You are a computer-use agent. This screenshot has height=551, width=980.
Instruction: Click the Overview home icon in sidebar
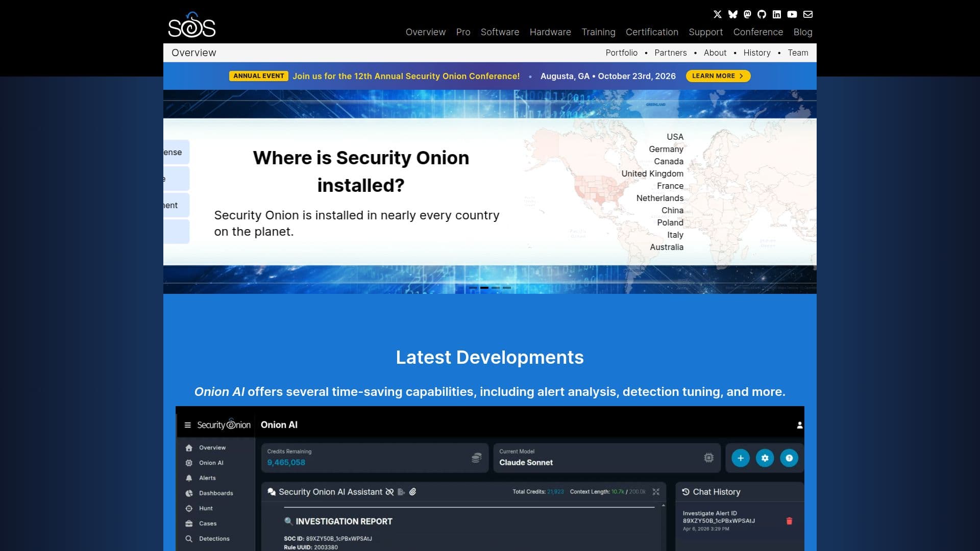coord(189,447)
